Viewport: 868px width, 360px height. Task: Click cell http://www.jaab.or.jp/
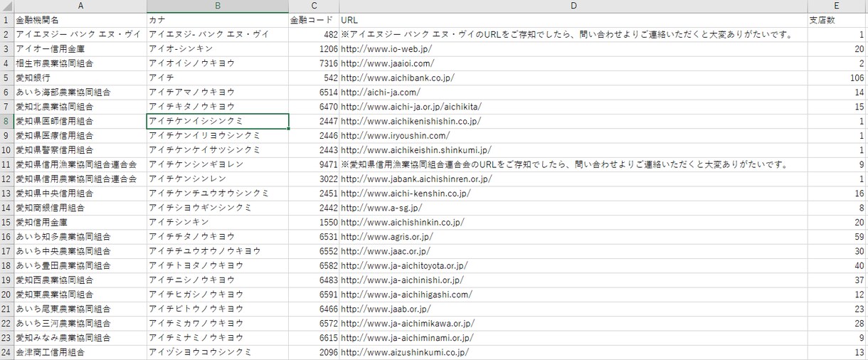[x=573, y=309]
